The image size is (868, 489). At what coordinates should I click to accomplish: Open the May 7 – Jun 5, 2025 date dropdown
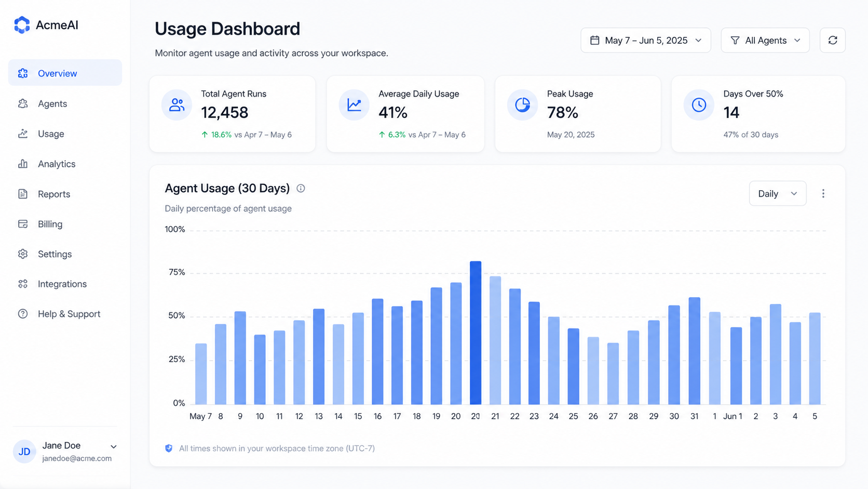(x=646, y=40)
